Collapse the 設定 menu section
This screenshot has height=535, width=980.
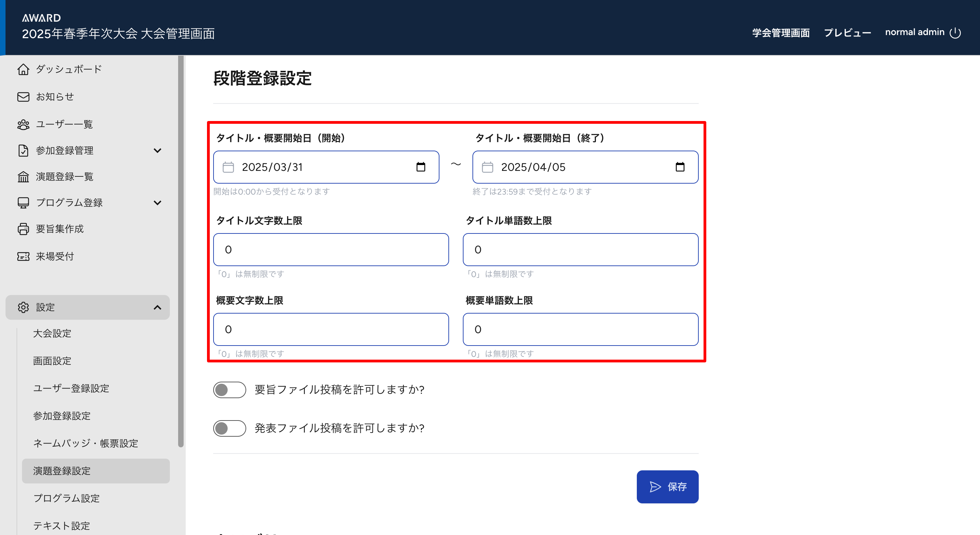tap(157, 307)
